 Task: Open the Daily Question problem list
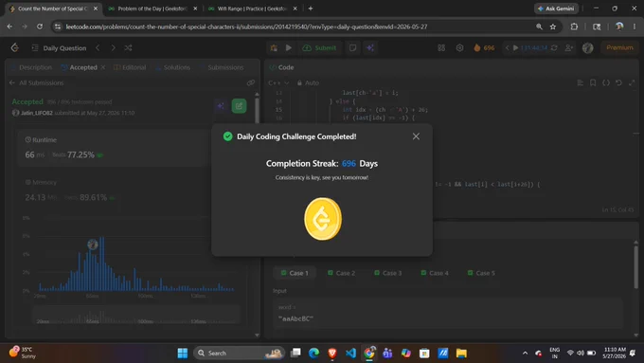click(59, 48)
